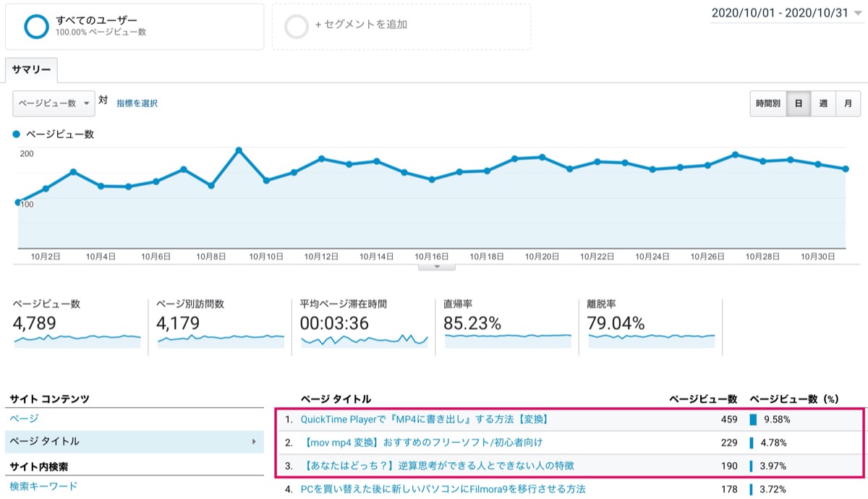
Task: Click the 平均ページ滞在時間 00:03:36 metric
Action: 364,325
